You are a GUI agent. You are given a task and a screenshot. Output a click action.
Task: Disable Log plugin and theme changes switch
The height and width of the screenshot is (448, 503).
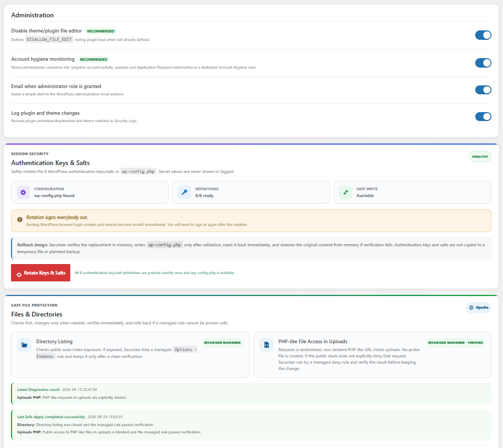coord(483,116)
